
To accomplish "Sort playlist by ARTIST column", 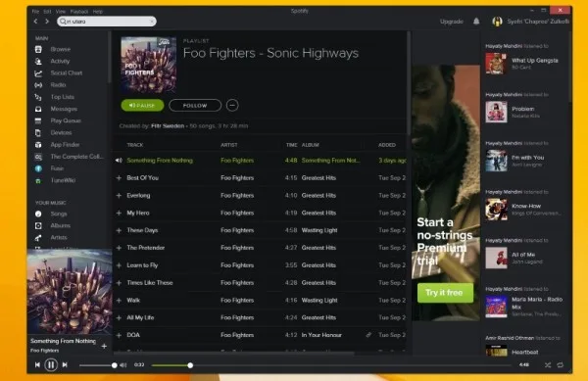I will pos(229,145).
